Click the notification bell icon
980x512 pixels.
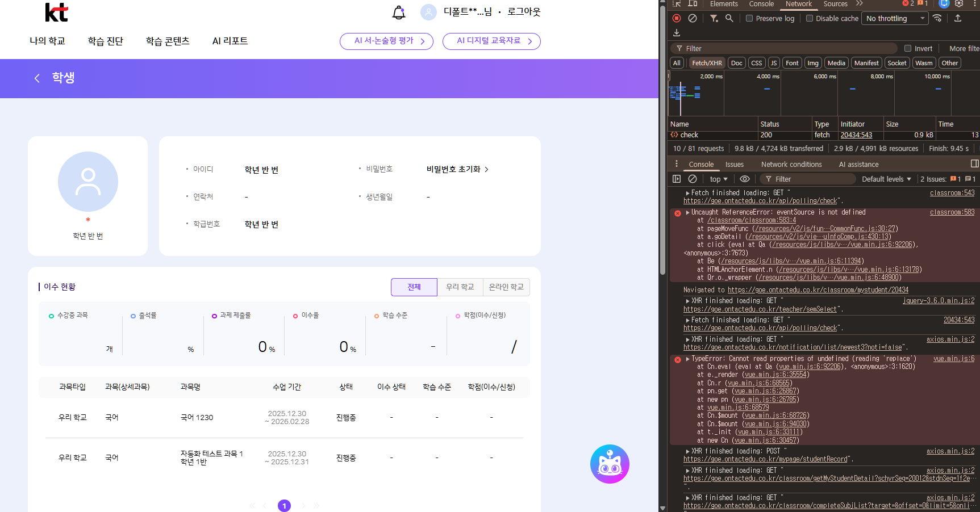(399, 12)
